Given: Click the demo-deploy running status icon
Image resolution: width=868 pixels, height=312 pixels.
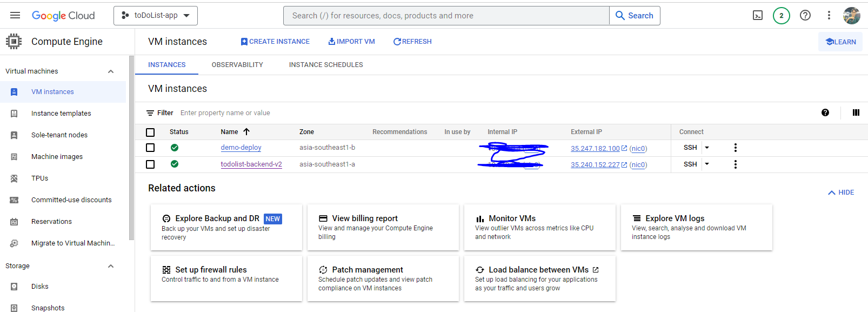Looking at the screenshot, I should (175, 148).
